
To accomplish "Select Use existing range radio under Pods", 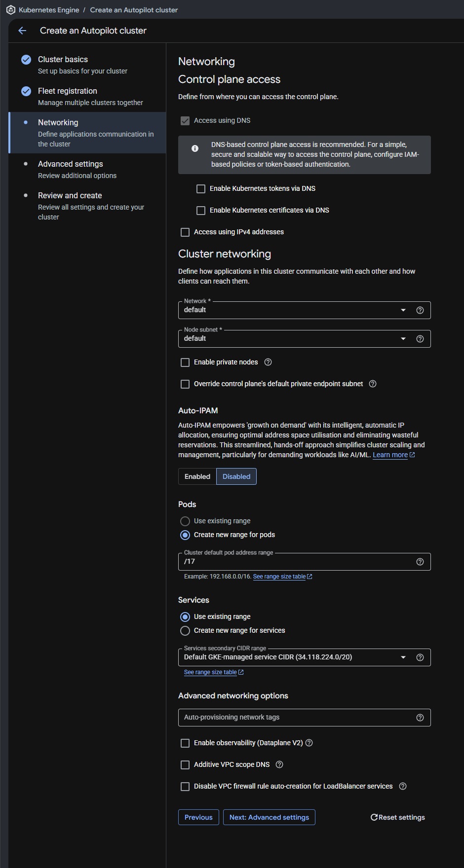I will [185, 521].
